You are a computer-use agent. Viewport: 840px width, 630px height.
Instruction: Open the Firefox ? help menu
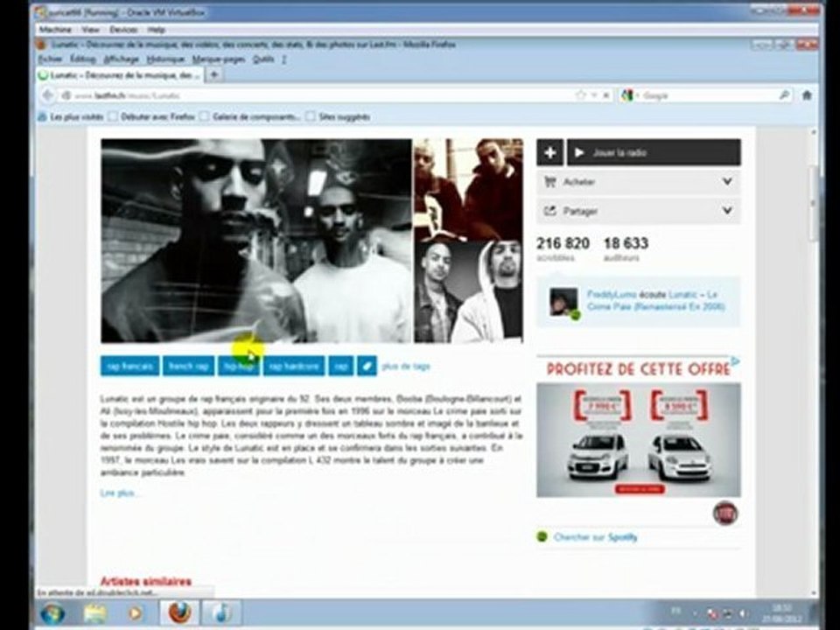click(x=283, y=59)
